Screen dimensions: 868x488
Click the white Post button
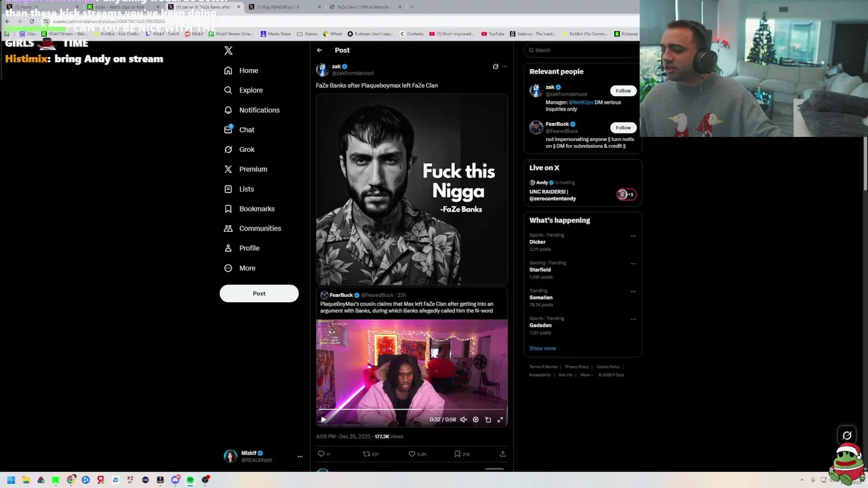click(x=259, y=293)
